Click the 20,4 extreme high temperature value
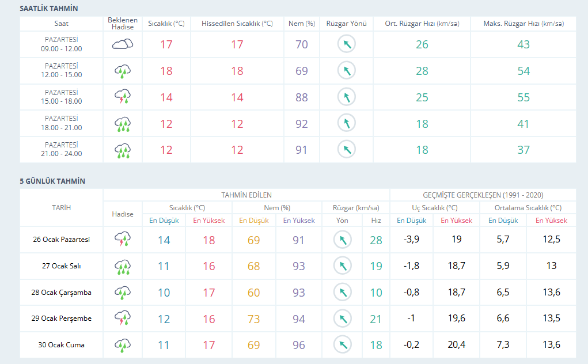588x364 pixels. coord(456,345)
